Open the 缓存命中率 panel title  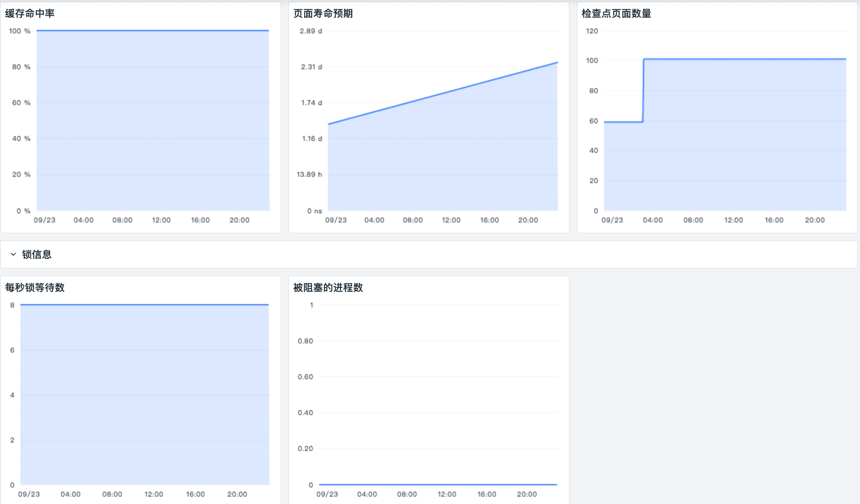30,13
